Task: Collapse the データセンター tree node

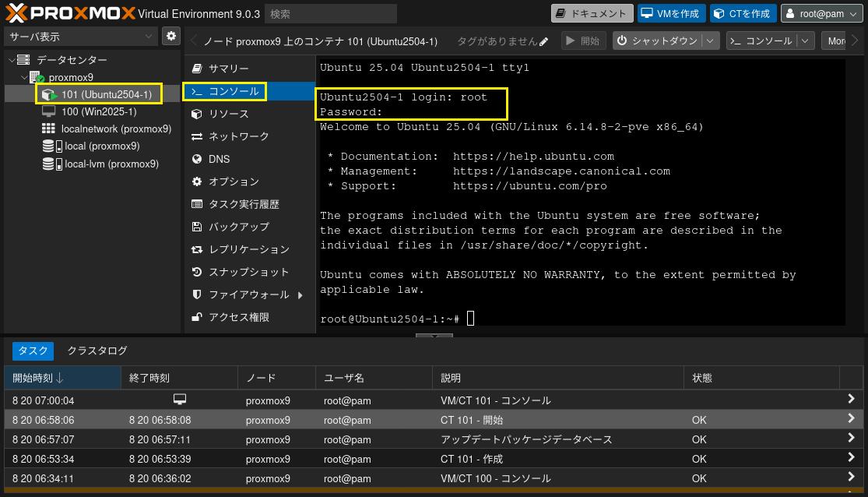Action: coord(12,60)
